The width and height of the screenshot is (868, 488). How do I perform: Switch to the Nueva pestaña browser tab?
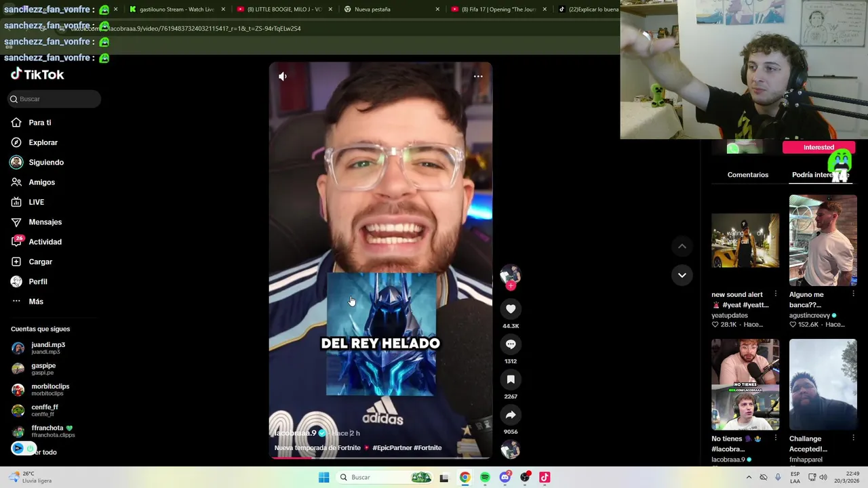pos(391,9)
